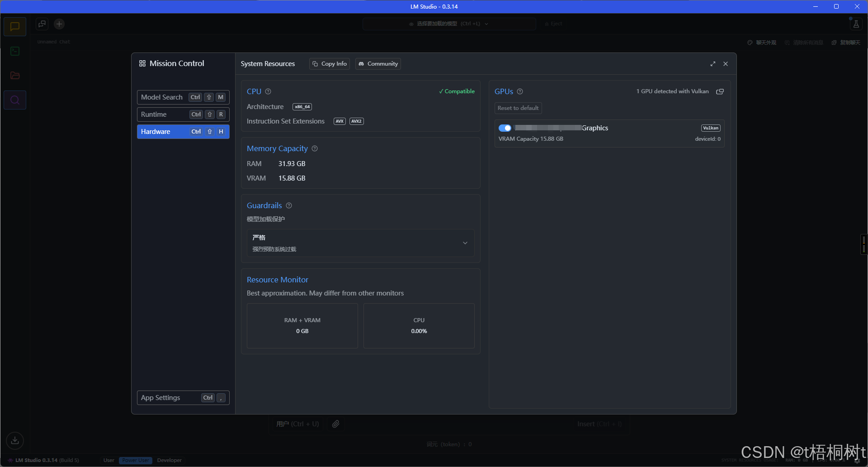The image size is (868, 467).
Task: Click the Compatible status label
Action: click(457, 91)
